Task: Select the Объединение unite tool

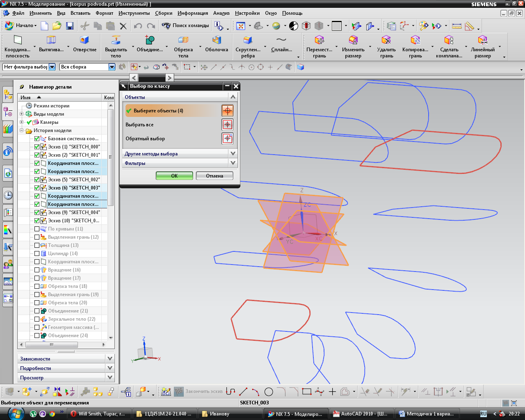Action: (150, 43)
